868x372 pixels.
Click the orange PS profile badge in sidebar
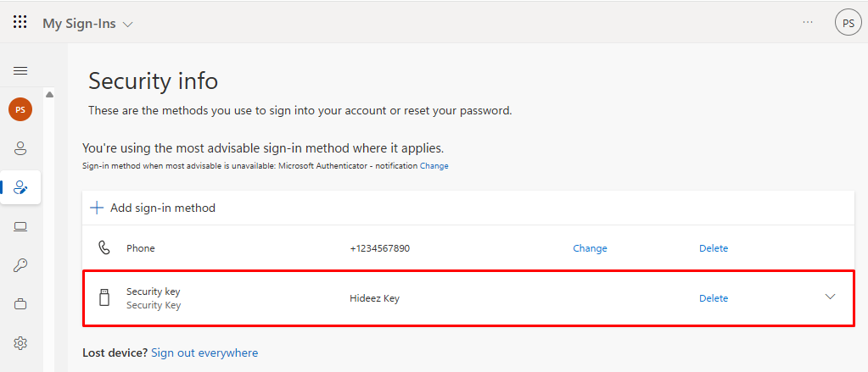coord(20,109)
